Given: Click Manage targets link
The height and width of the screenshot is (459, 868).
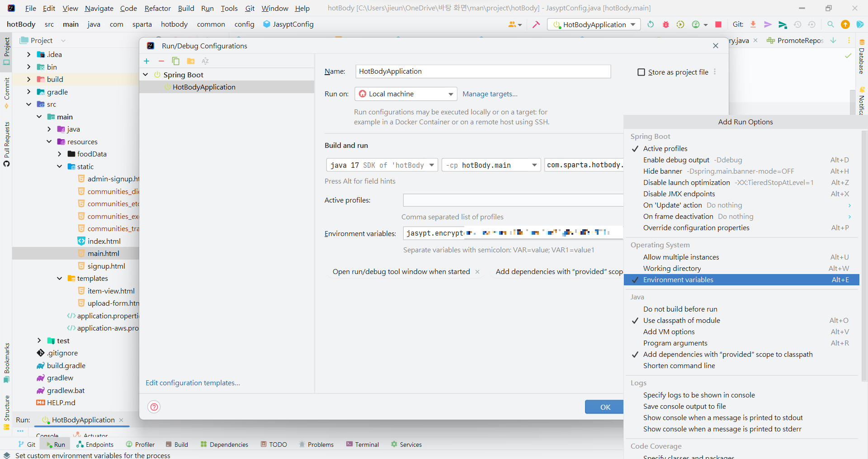Looking at the screenshot, I should pos(490,94).
